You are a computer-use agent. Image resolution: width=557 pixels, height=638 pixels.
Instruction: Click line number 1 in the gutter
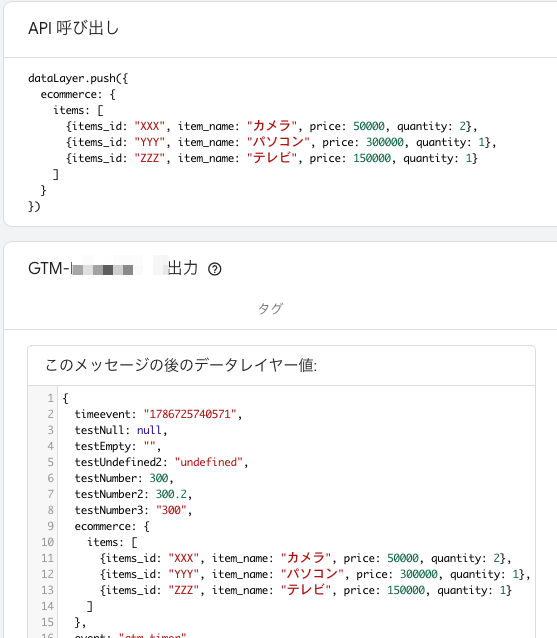50,398
